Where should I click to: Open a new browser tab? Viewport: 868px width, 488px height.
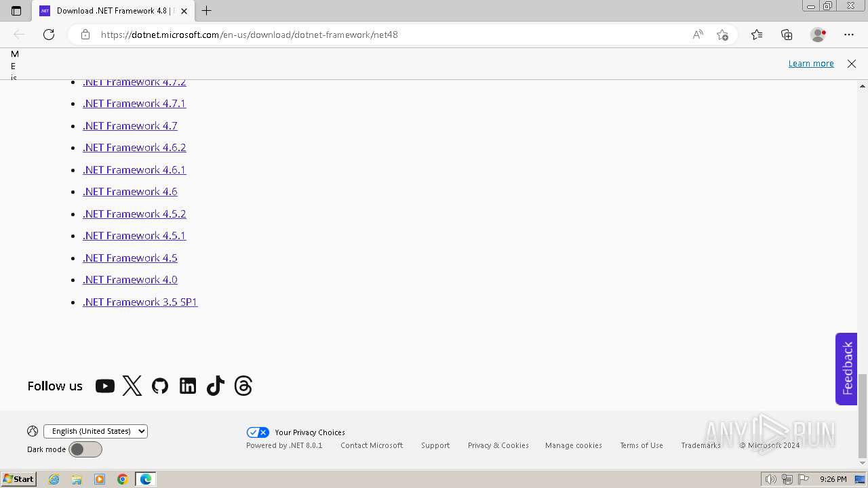207,11
